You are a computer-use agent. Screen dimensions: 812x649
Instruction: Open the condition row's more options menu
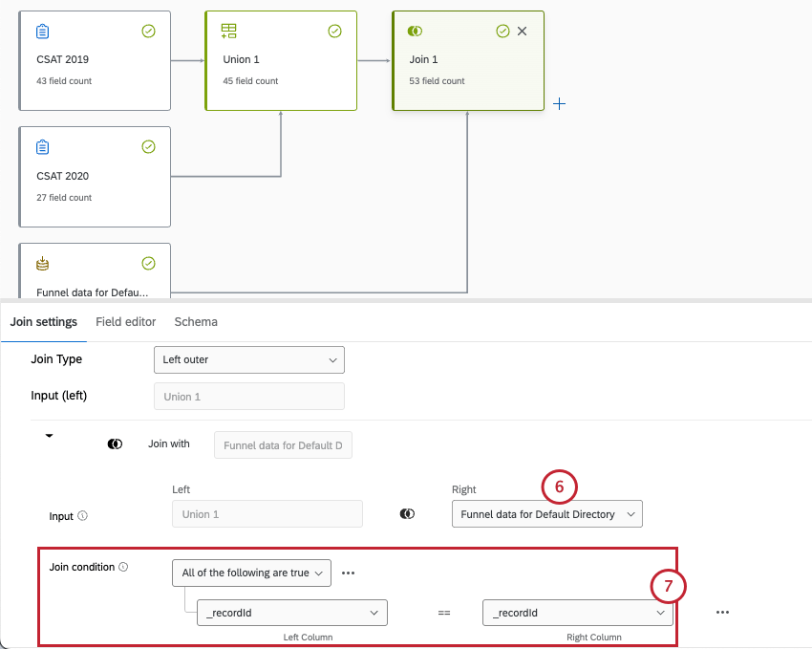(x=722, y=613)
